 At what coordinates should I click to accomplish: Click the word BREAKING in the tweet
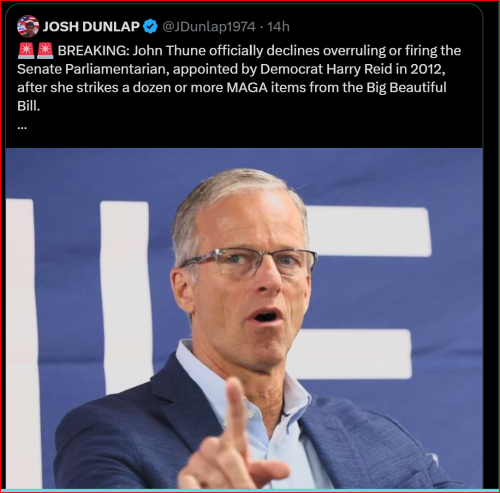(x=93, y=51)
